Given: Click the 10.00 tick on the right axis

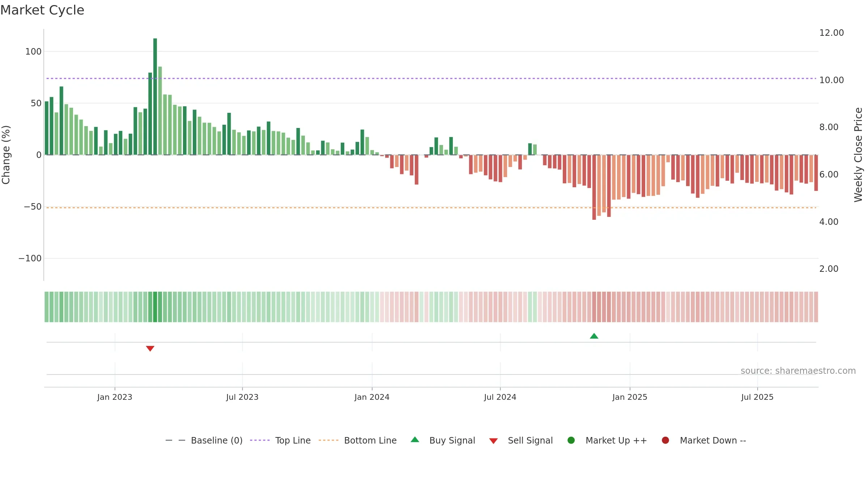Looking at the screenshot, I should coord(831,80).
